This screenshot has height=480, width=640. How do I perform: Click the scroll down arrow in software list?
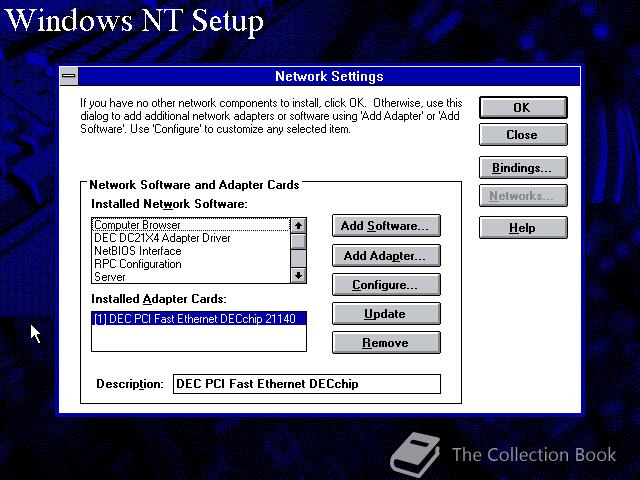coord(298,276)
